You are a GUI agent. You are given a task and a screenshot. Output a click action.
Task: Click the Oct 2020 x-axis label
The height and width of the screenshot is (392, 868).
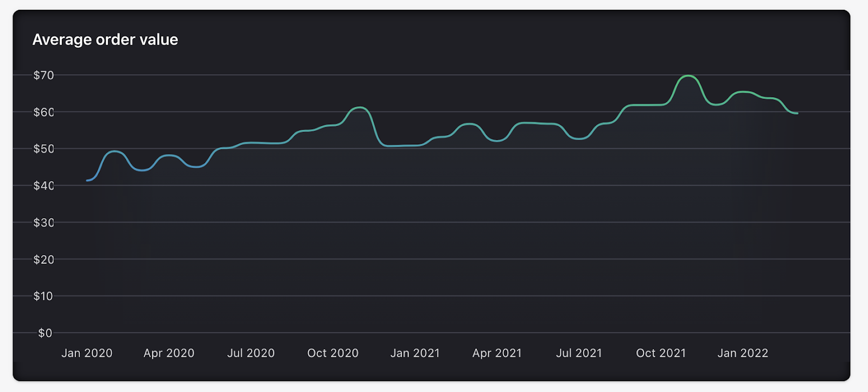coord(333,353)
